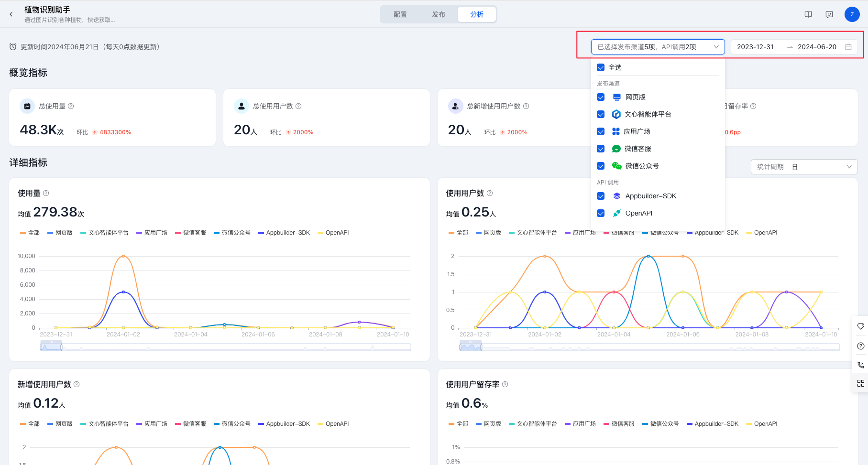Click the grid apps icon in side toolbar
The width and height of the screenshot is (868, 465).
tap(861, 383)
